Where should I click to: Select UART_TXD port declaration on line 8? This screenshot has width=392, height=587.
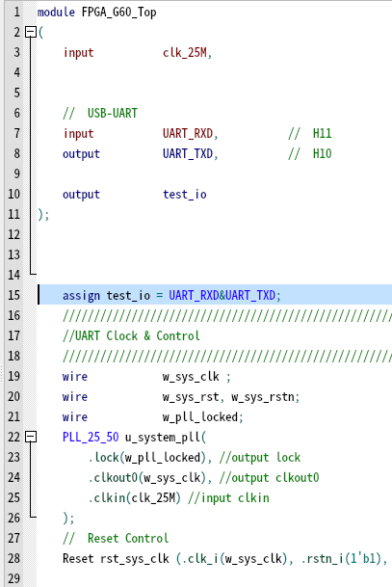[188, 153]
